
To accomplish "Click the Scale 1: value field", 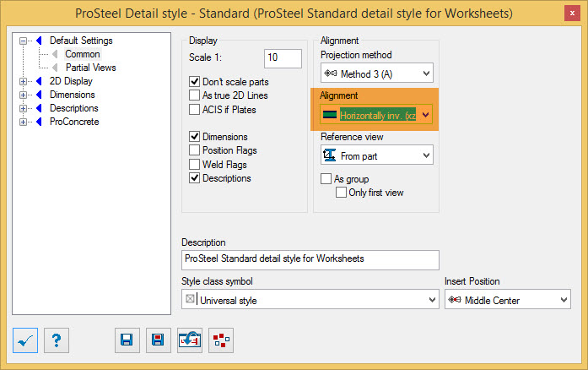I will (x=283, y=58).
